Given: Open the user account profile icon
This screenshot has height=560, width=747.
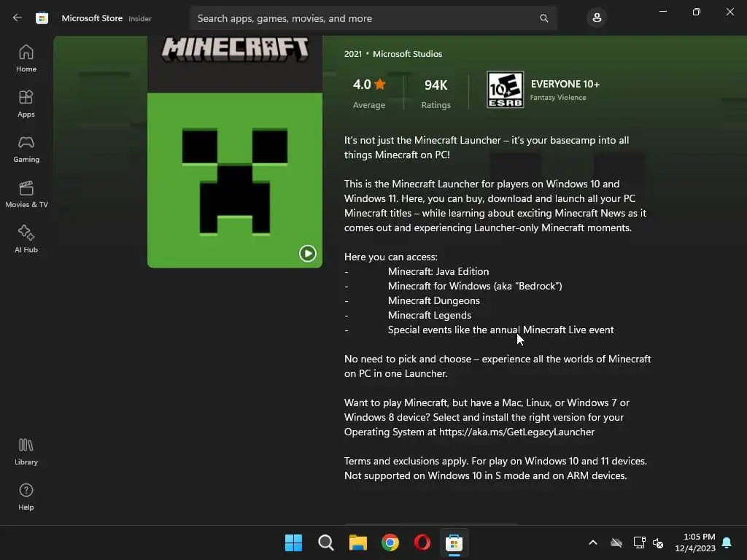Looking at the screenshot, I should click(597, 18).
